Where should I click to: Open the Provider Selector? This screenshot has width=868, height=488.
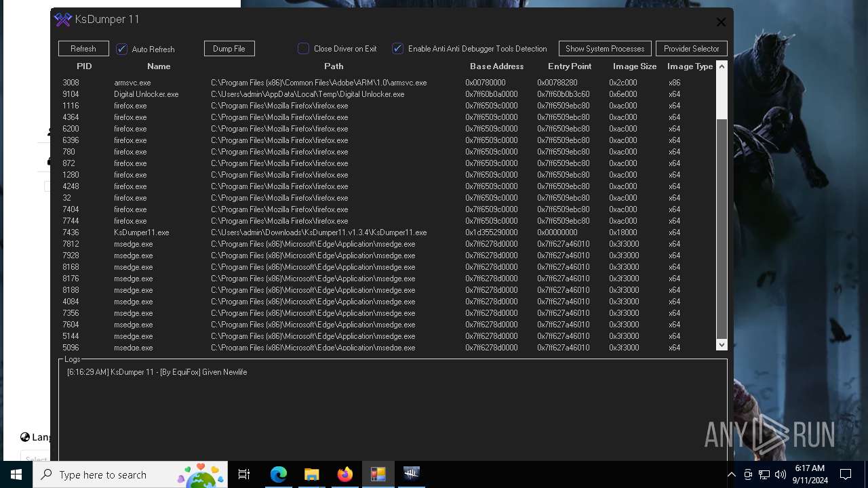692,49
